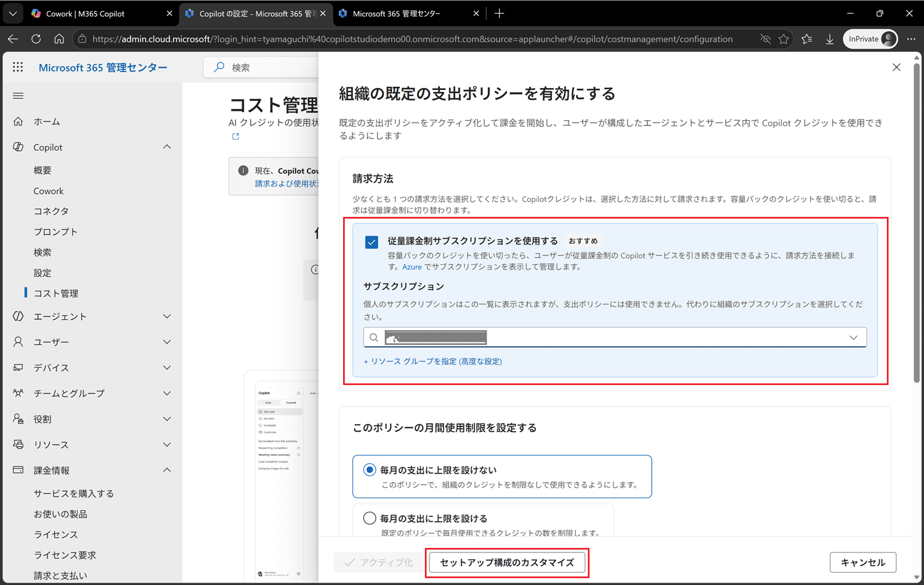Open the tab list chevron button
924x585 pixels.
(x=12, y=13)
